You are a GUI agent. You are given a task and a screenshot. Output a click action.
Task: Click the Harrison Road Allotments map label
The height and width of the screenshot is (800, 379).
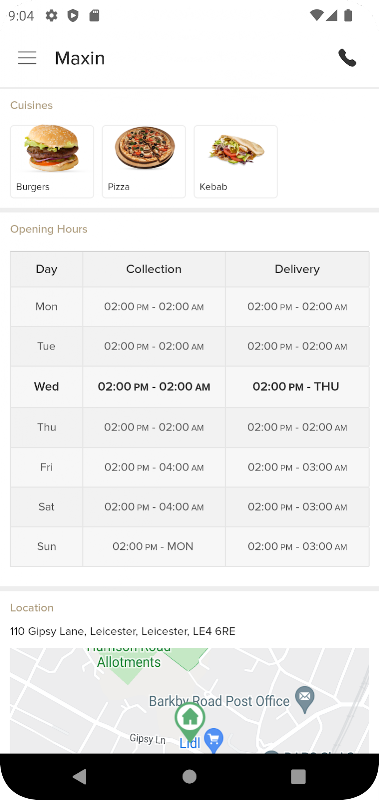[x=129, y=656]
